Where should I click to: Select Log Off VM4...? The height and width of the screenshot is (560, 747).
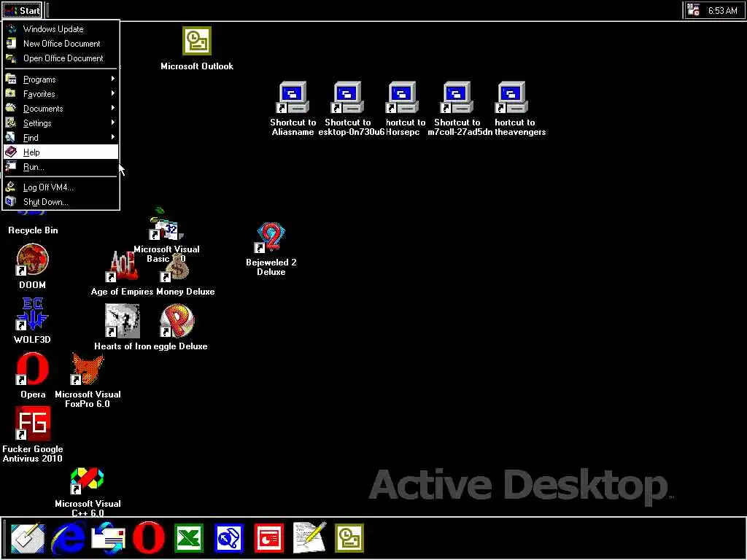point(61,187)
